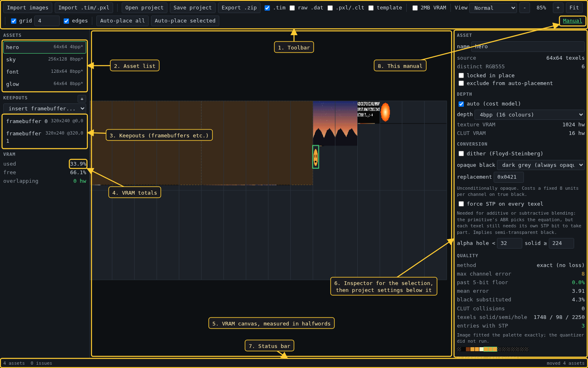The height and width of the screenshot is (368, 588).
Task: Check exclude from auto-placement
Action: [x=461, y=83]
